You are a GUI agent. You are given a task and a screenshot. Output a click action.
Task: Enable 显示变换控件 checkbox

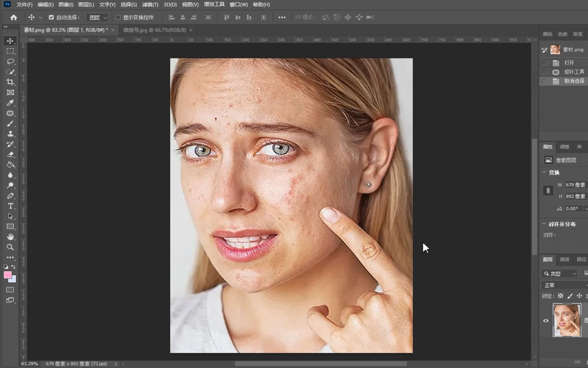(x=118, y=17)
